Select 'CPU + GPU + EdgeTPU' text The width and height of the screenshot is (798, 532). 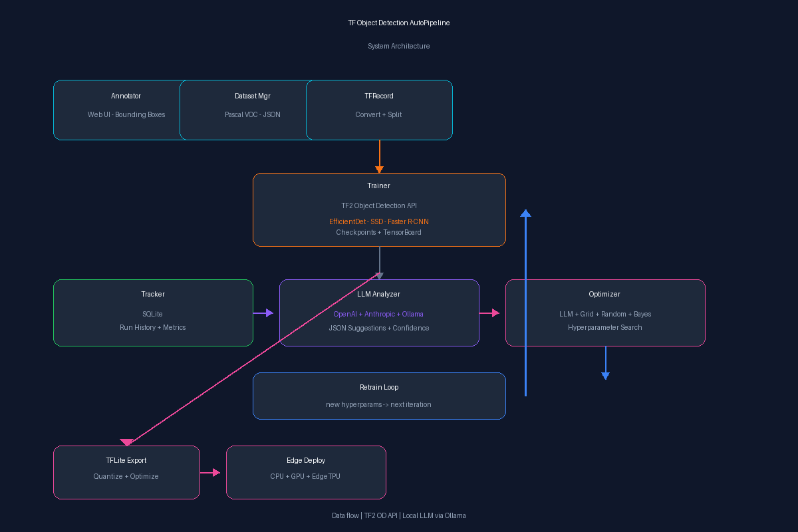(306, 477)
